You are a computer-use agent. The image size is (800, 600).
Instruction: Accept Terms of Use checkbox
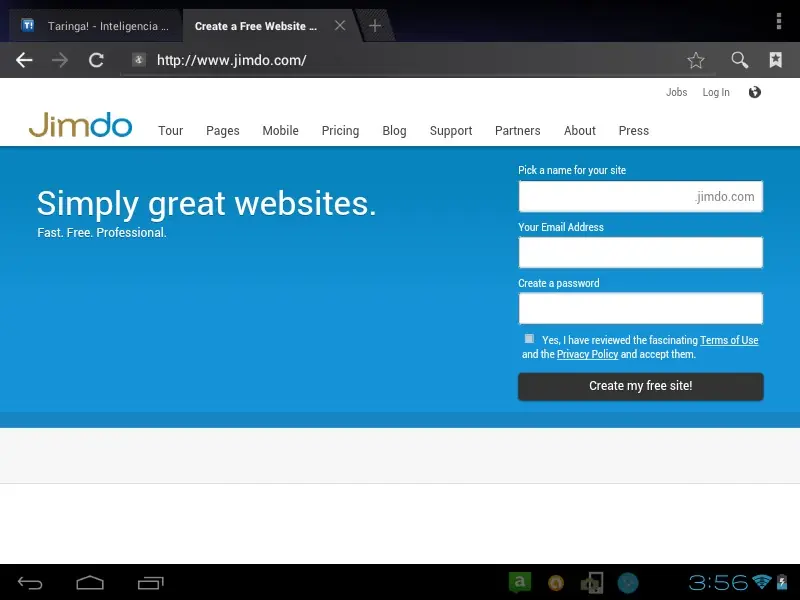click(529, 339)
